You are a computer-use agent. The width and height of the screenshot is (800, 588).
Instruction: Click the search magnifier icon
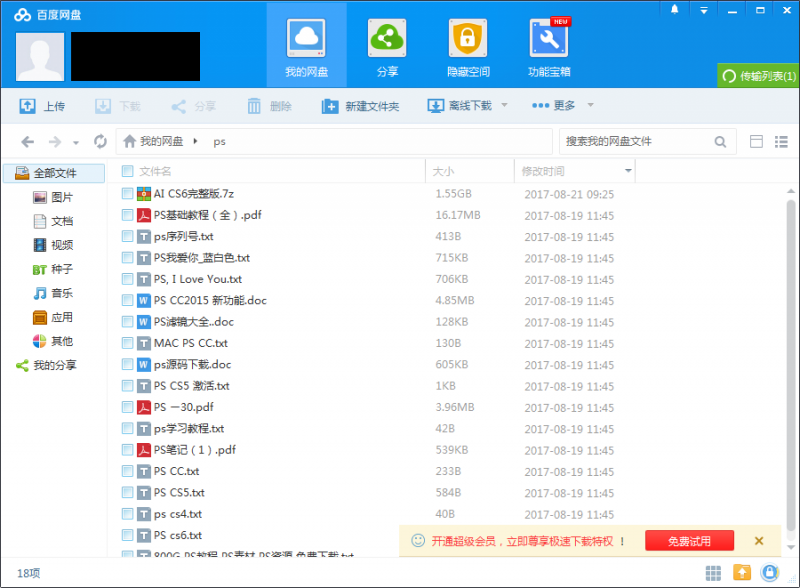[720, 141]
